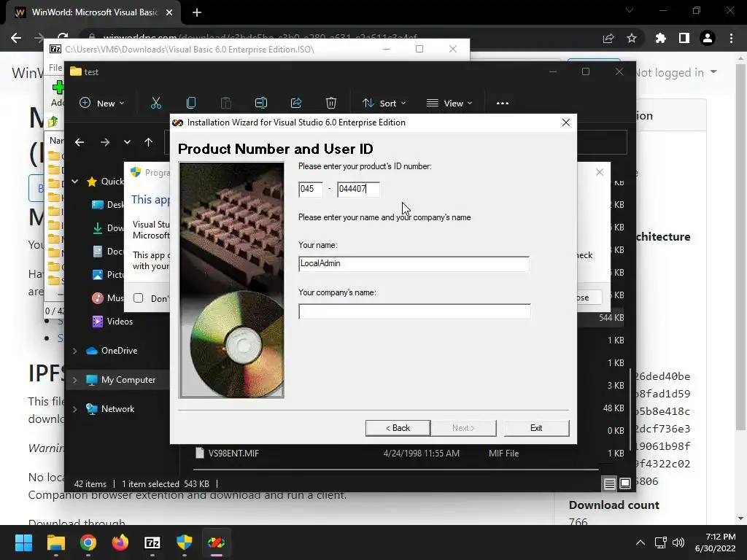Go up one folder level in Explorer
This screenshot has width=747, height=560.
click(x=149, y=142)
